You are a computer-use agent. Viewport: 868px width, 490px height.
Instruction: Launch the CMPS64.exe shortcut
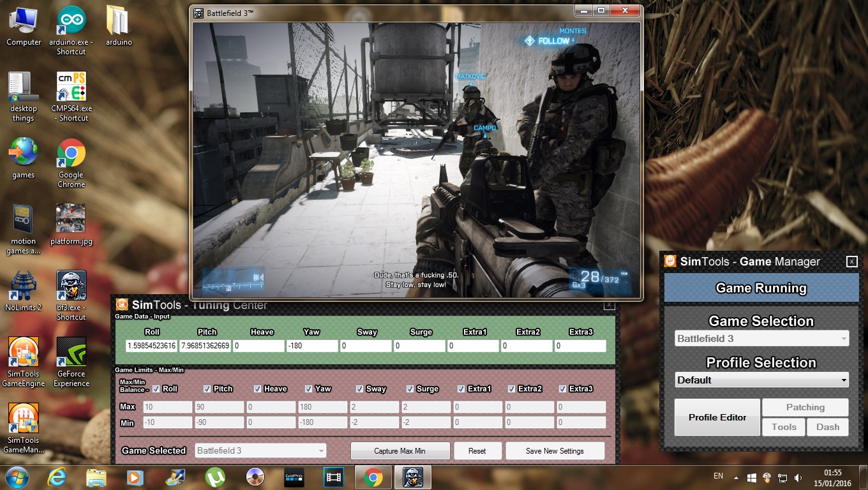point(71,97)
